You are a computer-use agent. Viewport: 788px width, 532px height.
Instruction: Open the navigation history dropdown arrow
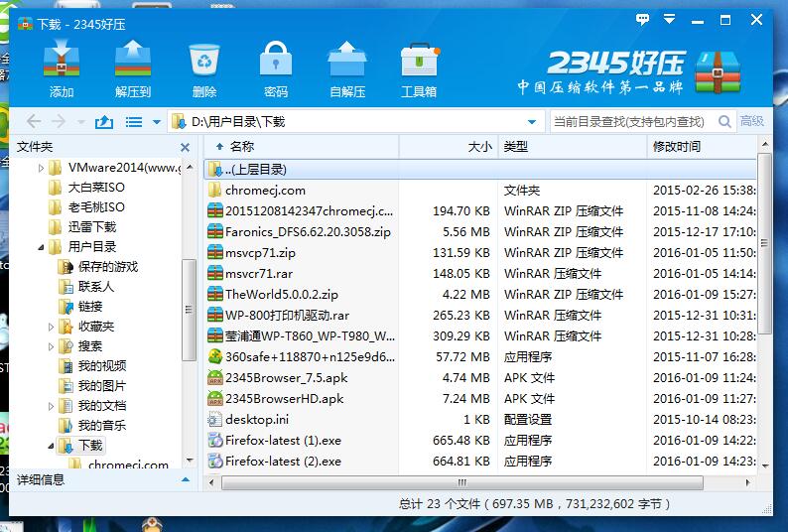pyautogui.click(x=81, y=122)
